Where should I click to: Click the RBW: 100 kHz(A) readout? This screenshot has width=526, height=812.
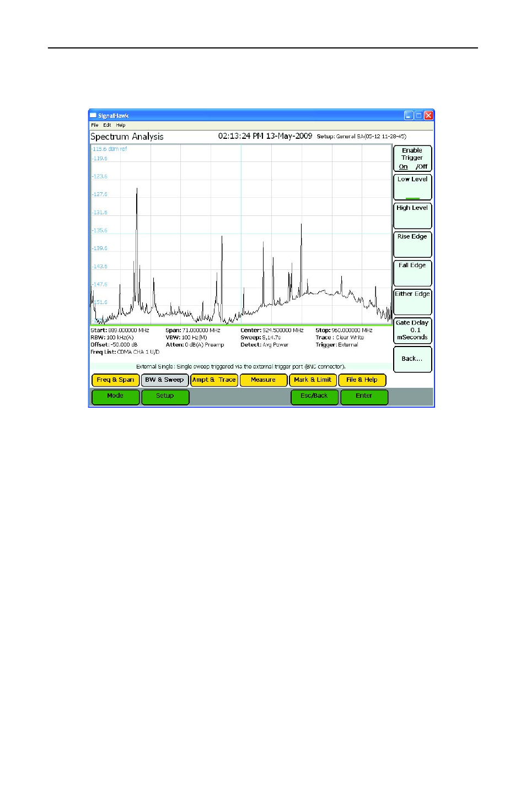112,338
